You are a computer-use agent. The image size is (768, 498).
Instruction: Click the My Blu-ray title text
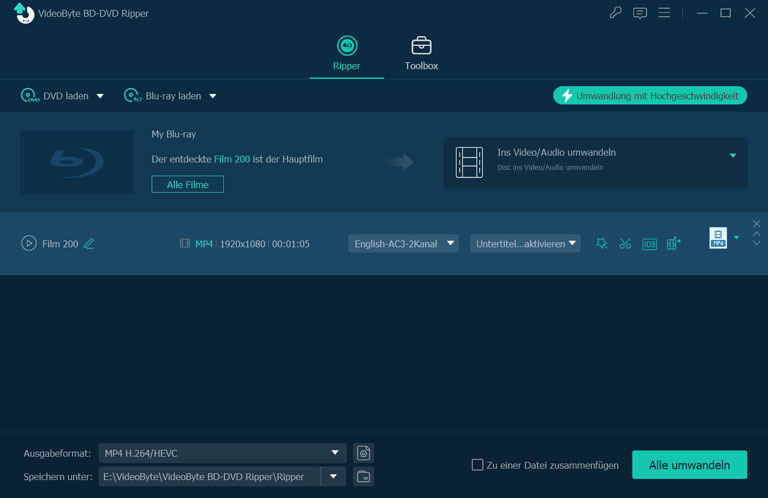[173, 134]
